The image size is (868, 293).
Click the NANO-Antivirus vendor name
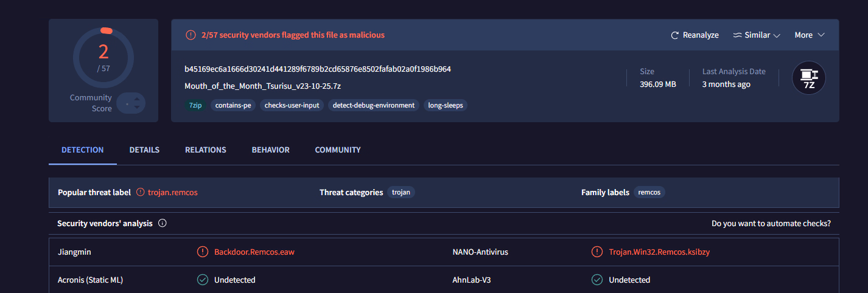tap(480, 252)
